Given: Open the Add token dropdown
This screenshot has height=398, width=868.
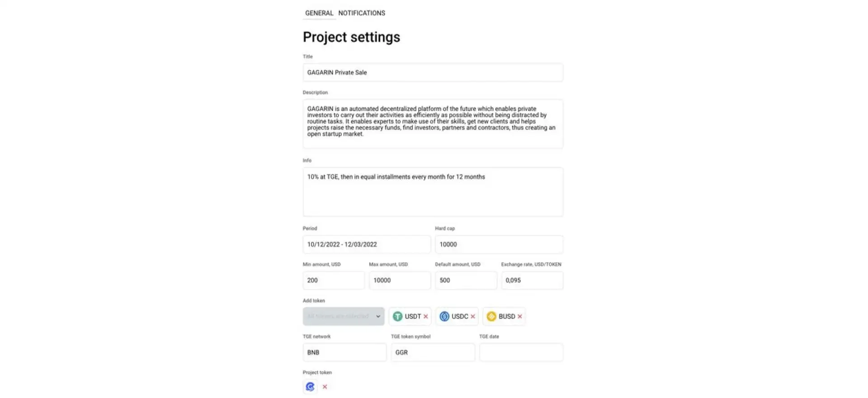Looking at the screenshot, I should pos(344,317).
